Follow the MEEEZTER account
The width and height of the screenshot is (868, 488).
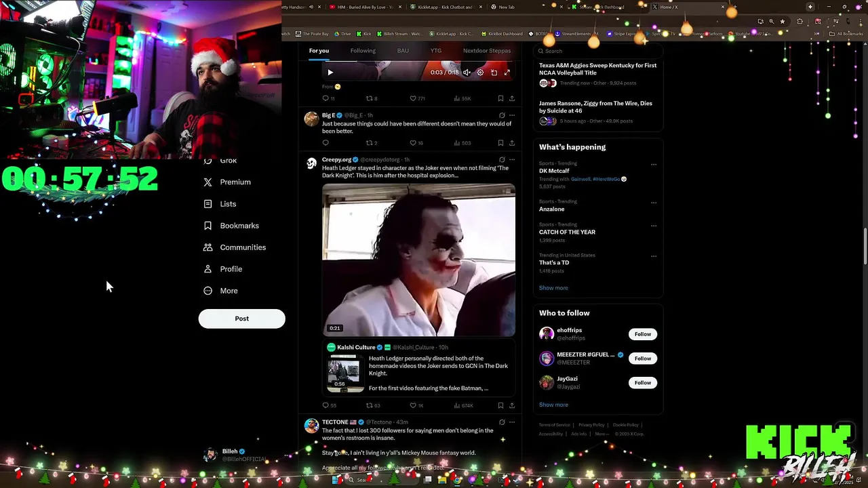click(x=643, y=359)
